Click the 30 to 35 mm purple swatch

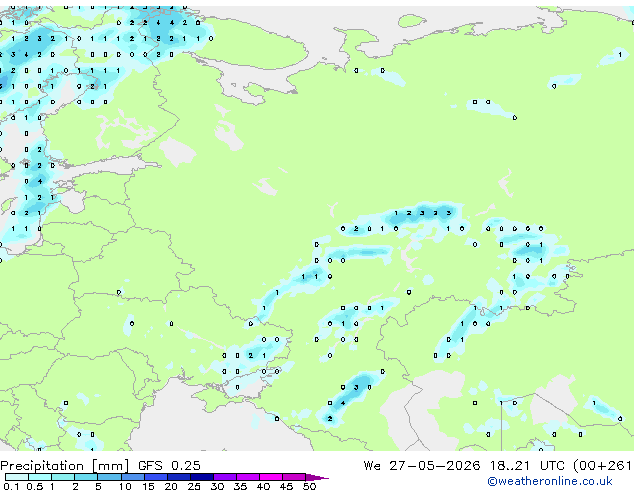(x=225, y=477)
